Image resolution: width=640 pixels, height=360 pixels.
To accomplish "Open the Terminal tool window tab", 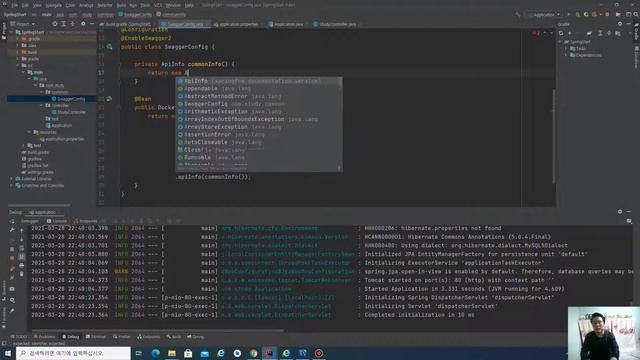I will click(x=96, y=337).
